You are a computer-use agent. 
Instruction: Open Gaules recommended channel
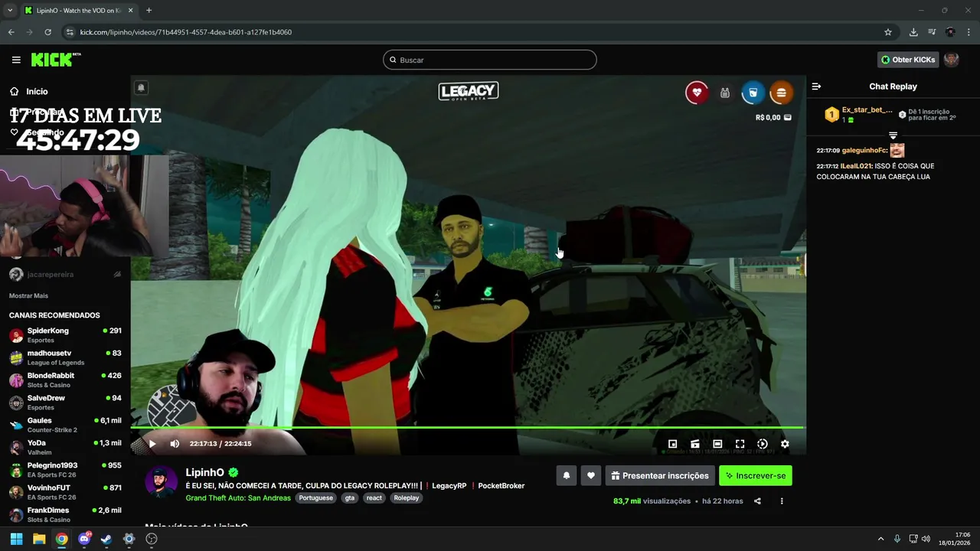point(65,425)
